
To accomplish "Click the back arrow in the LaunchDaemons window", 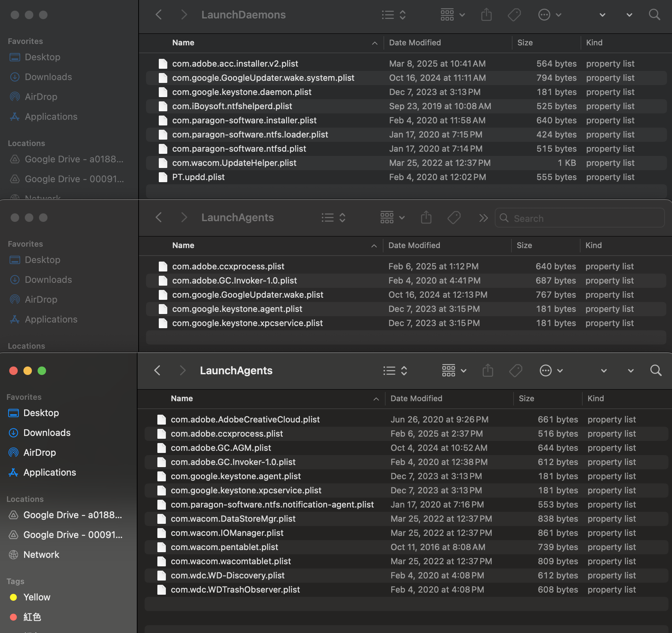I will pyautogui.click(x=159, y=15).
